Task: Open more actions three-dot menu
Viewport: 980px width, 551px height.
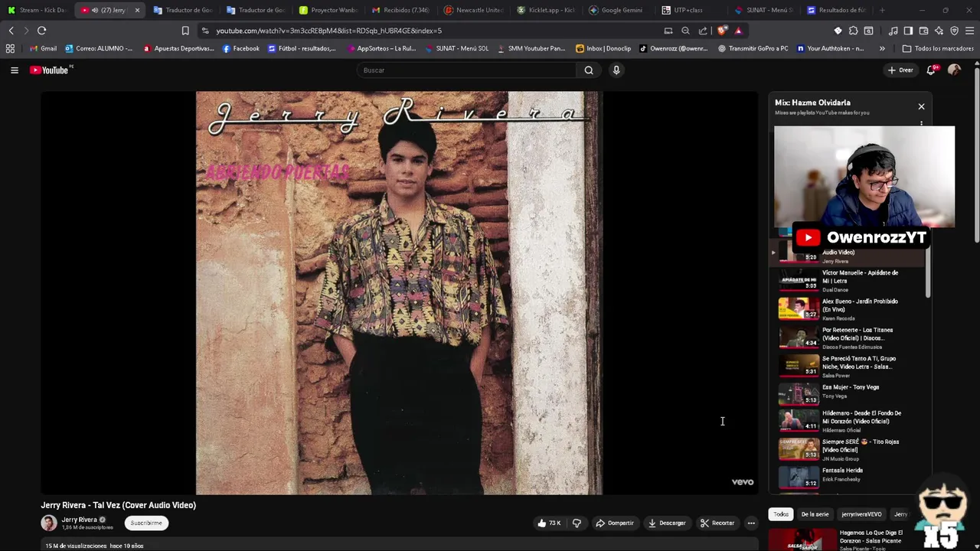Action: pos(751,523)
